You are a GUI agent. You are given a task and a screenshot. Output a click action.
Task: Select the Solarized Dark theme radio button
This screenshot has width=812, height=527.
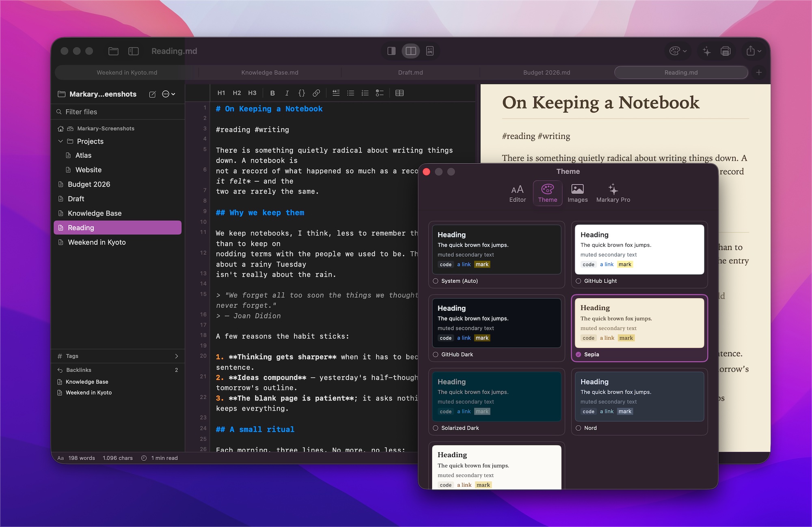coord(436,428)
